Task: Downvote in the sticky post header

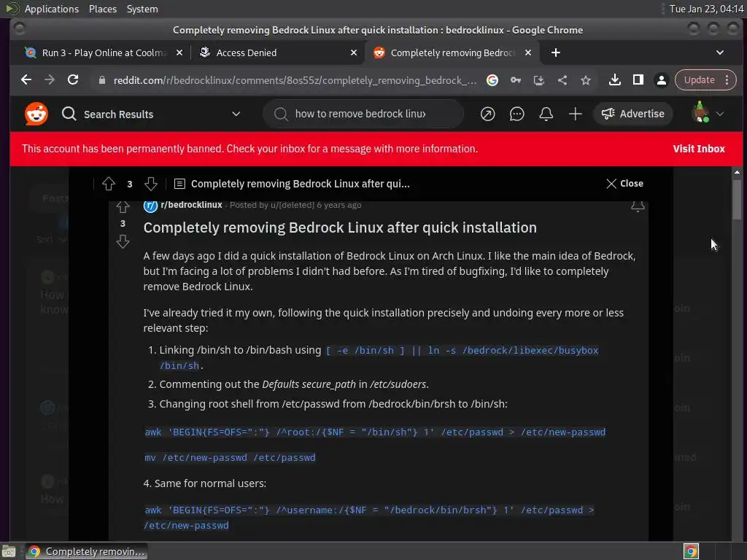Action: (x=150, y=184)
